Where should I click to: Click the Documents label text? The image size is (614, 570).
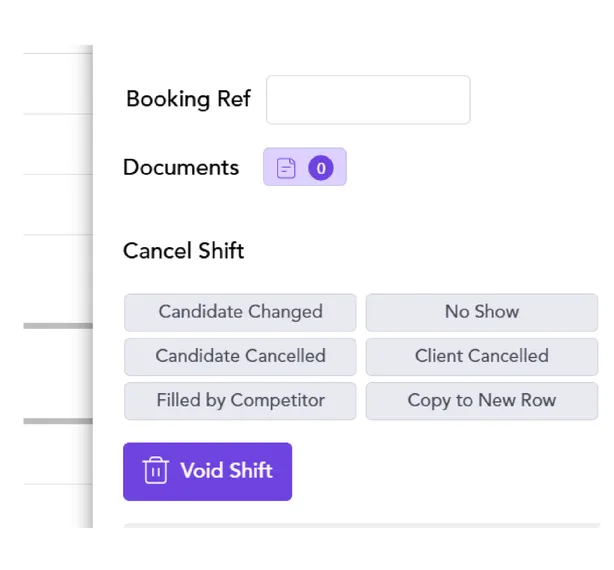click(x=181, y=168)
